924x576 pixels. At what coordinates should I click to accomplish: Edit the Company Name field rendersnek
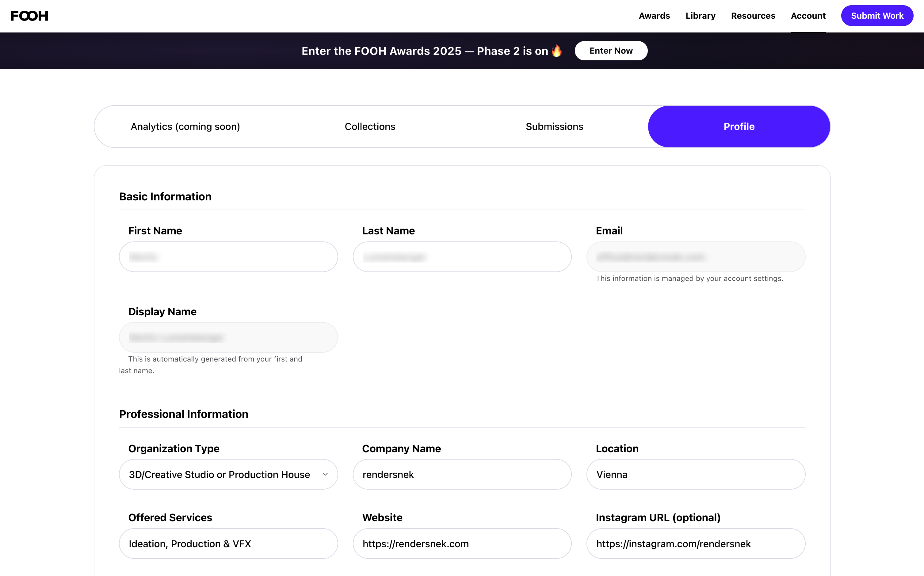coord(462,474)
